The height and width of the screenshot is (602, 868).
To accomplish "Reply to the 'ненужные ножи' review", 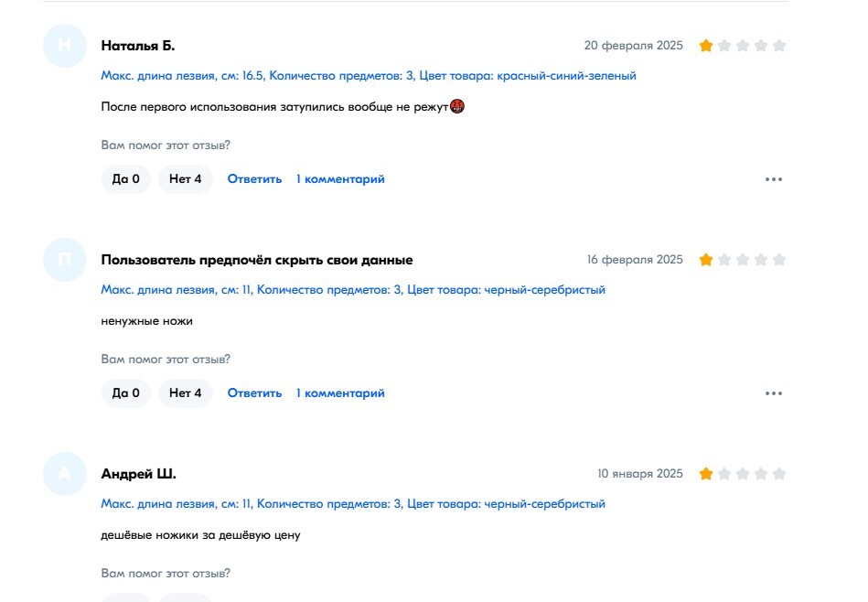I will point(254,393).
